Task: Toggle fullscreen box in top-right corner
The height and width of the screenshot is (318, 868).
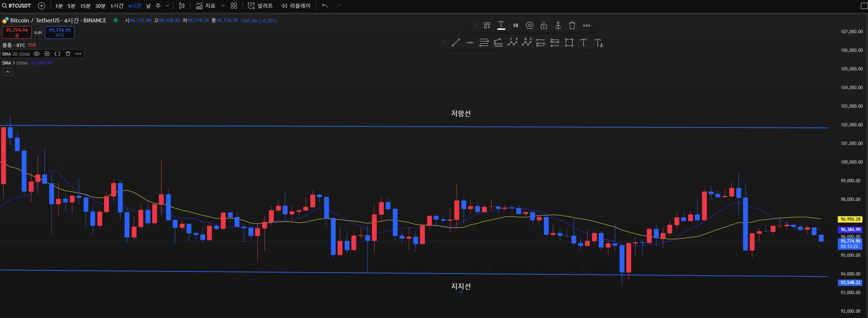Action: click(x=864, y=5)
